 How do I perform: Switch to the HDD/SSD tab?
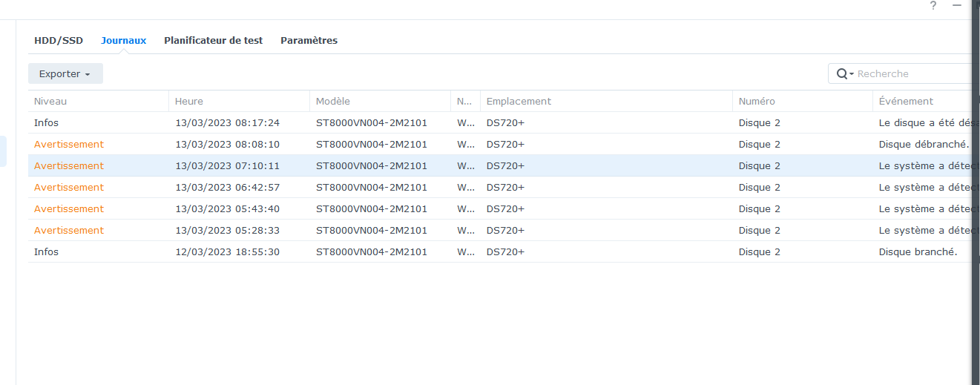click(x=59, y=41)
